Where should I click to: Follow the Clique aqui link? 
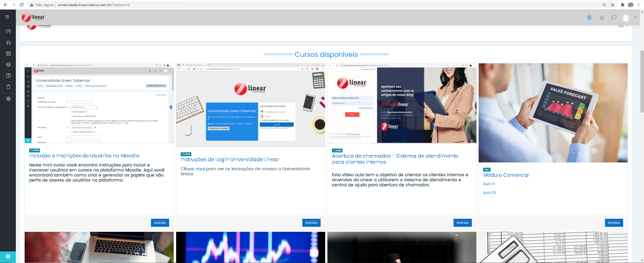(x=193, y=169)
